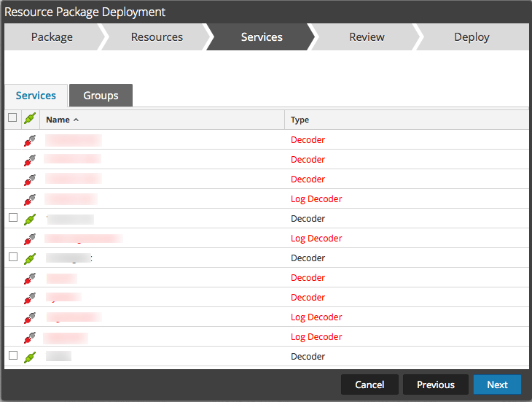
Task: Check the box for the first connected Decoder
Action: point(12,218)
